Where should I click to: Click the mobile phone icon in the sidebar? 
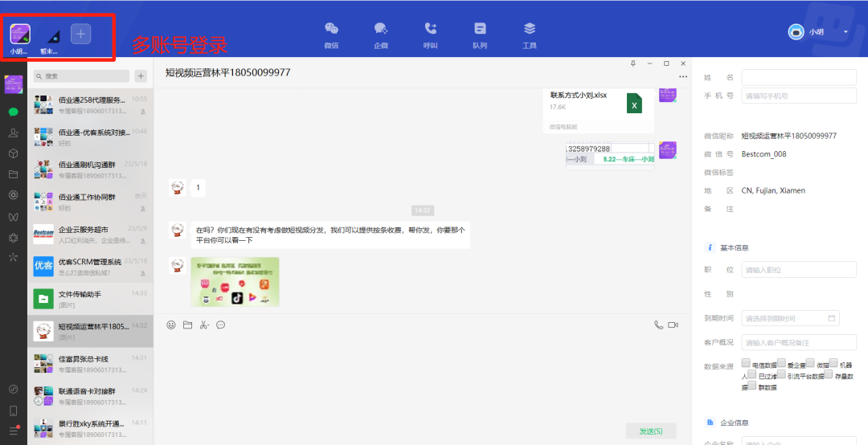14,410
